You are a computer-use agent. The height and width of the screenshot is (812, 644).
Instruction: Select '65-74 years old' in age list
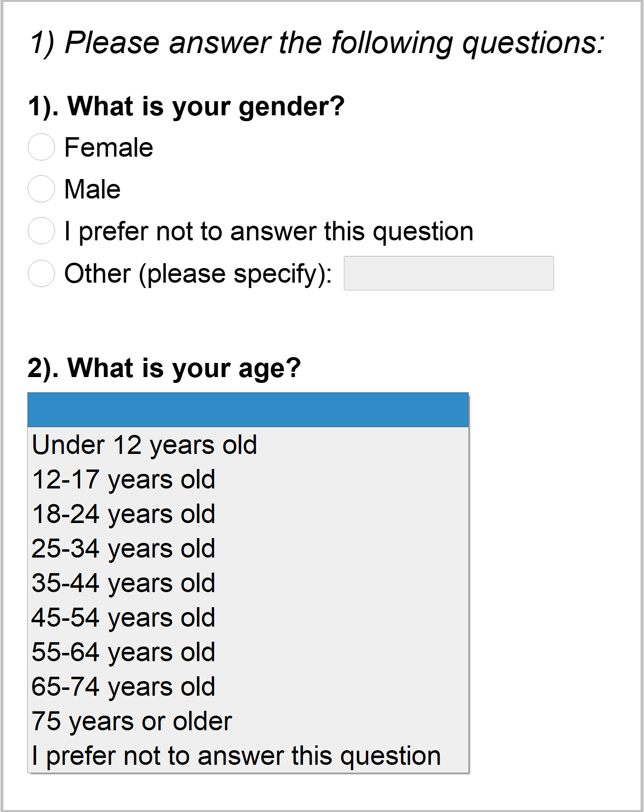coord(248,686)
